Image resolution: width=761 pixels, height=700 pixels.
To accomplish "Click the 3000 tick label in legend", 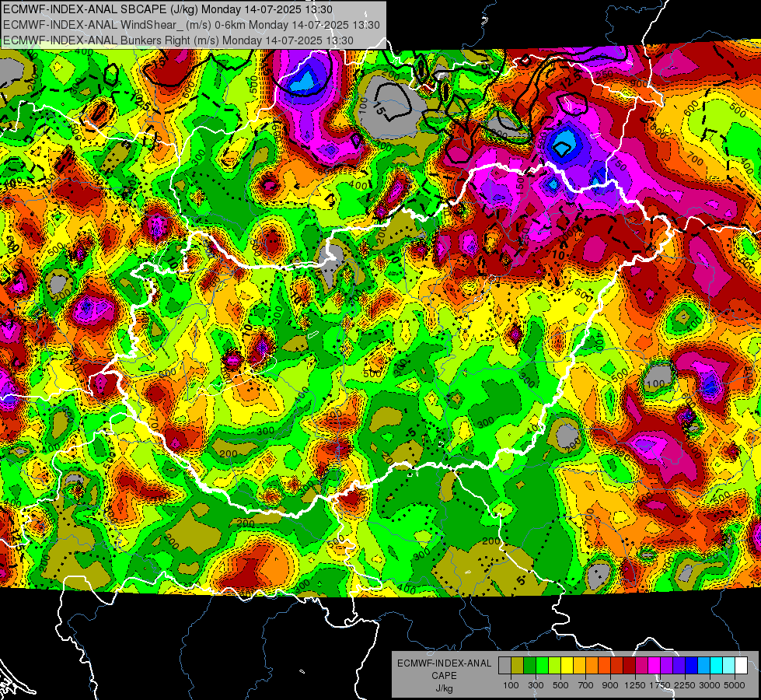I will click(x=710, y=685).
